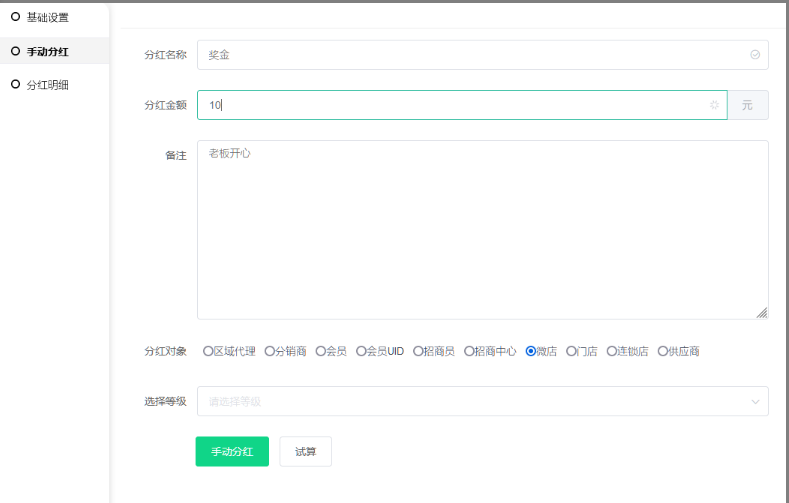This screenshot has width=789, height=503.
Task: Go to the 分红明细 sidebar item
Action: coord(47,85)
